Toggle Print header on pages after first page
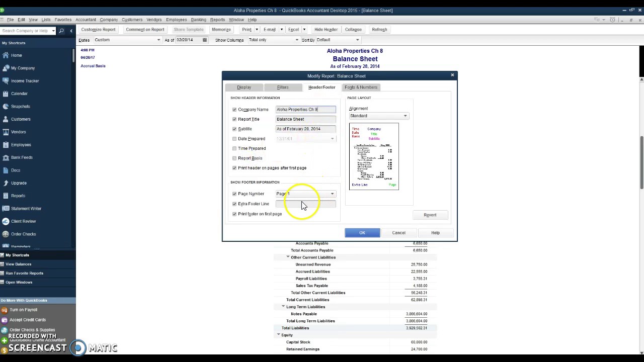This screenshot has width=644, height=362. [x=234, y=168]
